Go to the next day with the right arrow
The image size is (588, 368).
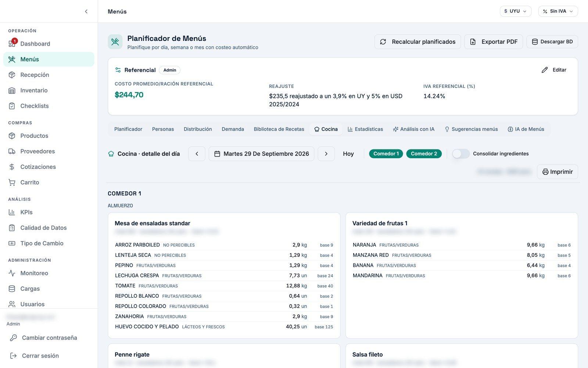click(x=326, y=154)
